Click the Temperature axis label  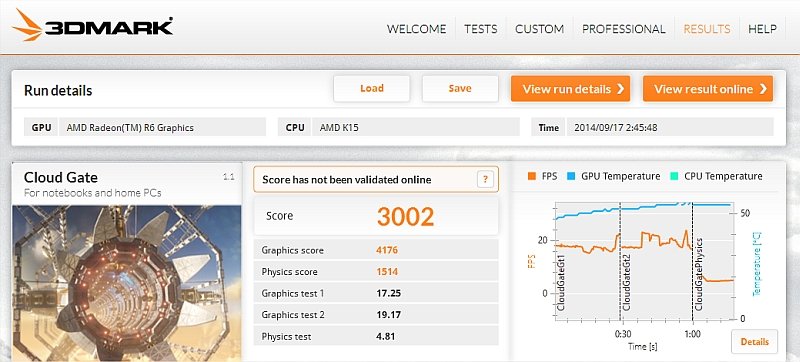coord(757,264)
